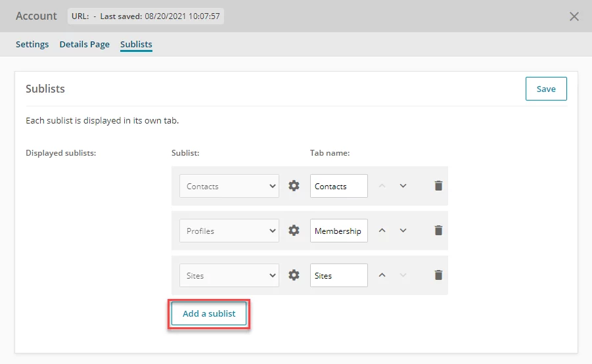Switch to the Details Page tab
The width and height of the screenshot is (592, 364).
click(85, 44)
